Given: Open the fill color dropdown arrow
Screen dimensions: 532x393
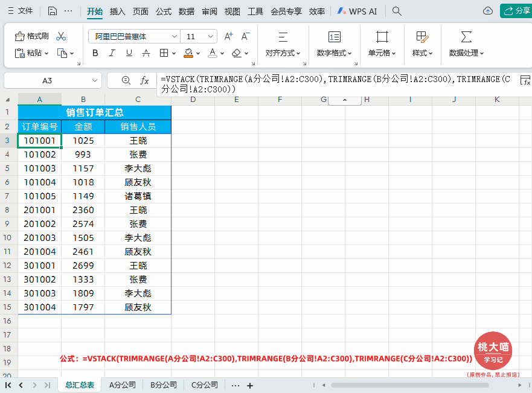Looking at the screenshot, I should pos(198,54).
